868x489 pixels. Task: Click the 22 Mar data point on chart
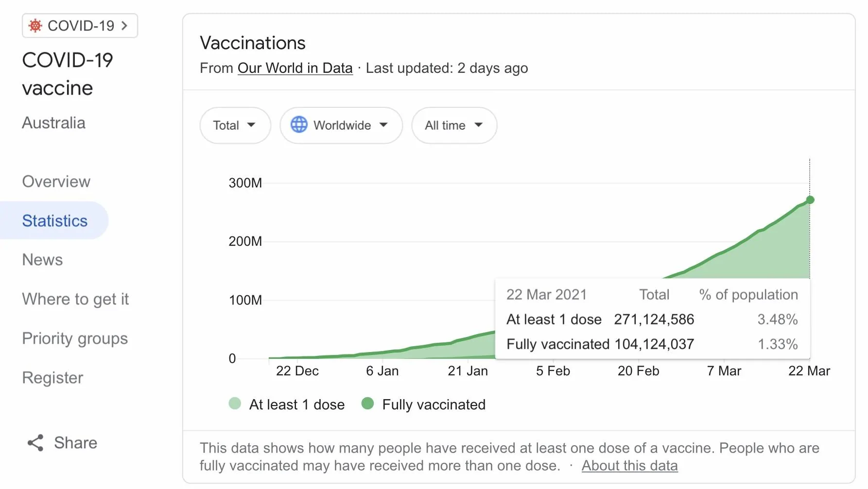[x=810, y=200]
